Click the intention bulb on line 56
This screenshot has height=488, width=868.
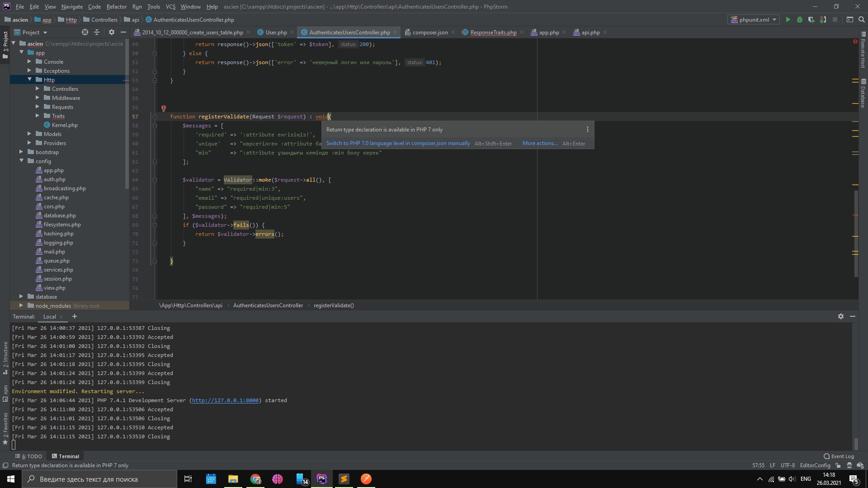[164, 108]
